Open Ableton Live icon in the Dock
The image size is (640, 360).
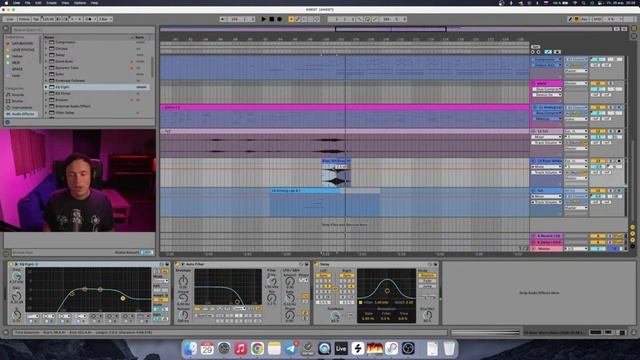coord(341,349)
